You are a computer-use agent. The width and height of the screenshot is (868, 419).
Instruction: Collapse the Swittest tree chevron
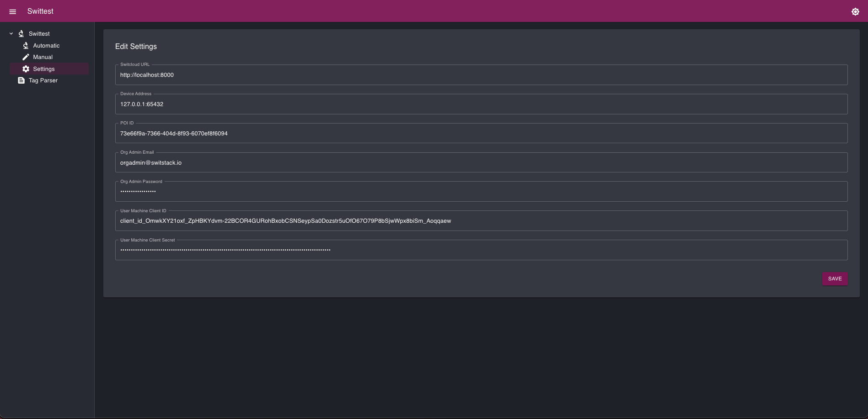11,33
